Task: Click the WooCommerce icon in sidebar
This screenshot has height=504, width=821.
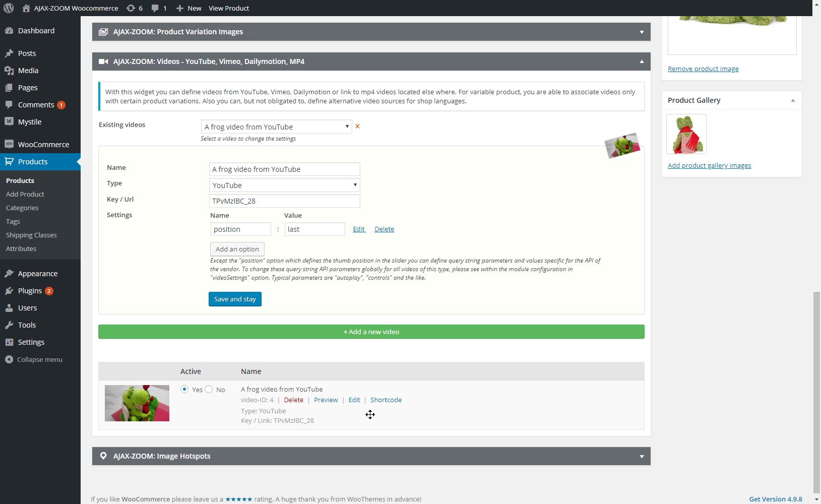Action: tap(9, 145)
